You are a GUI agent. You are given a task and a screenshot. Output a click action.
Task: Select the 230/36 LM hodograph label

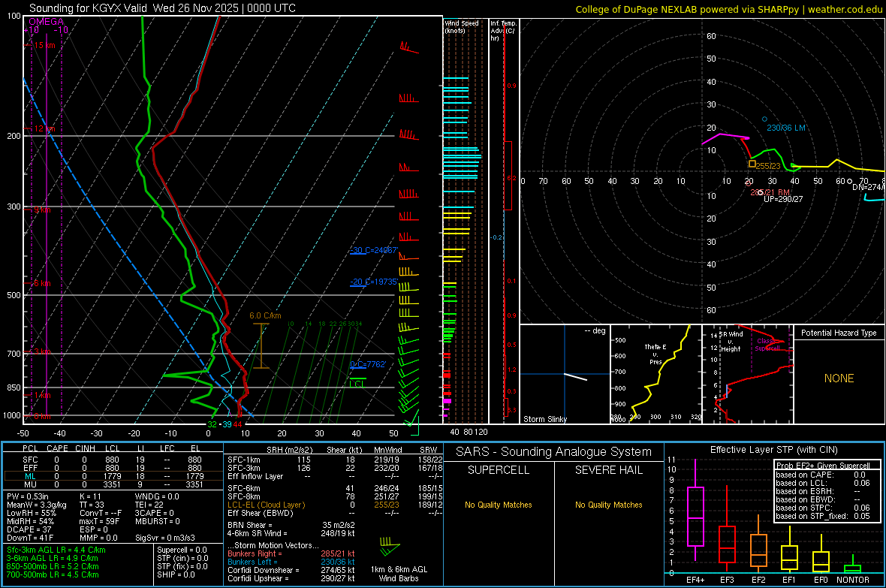(x=786, y=128)
